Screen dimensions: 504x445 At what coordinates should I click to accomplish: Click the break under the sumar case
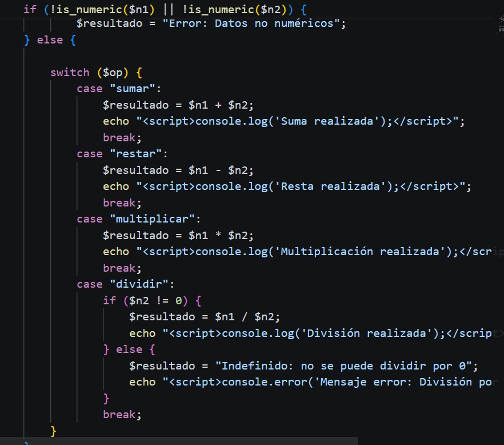pos(122,138)
